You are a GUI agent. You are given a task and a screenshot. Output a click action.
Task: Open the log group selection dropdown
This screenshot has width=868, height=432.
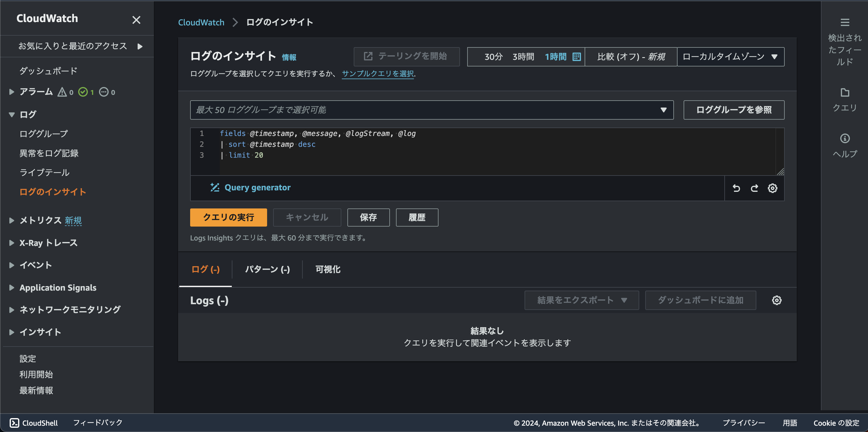432,110
